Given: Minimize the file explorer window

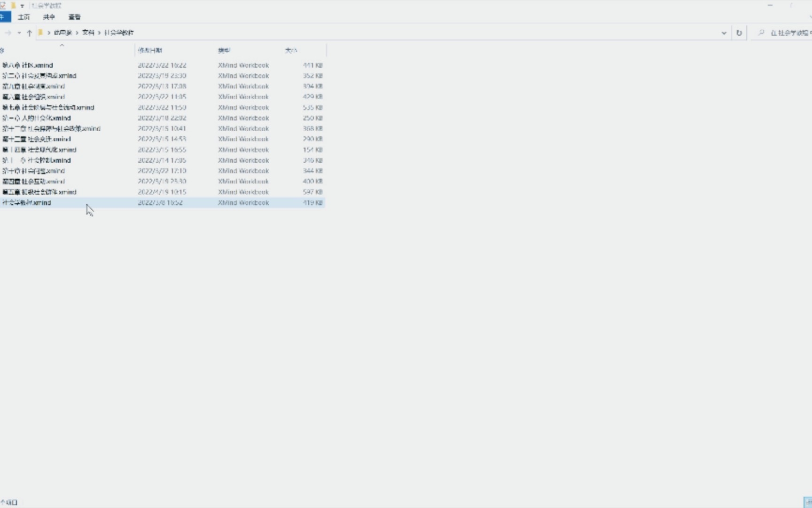Looking at the screenshot, I should coord(770,5).
